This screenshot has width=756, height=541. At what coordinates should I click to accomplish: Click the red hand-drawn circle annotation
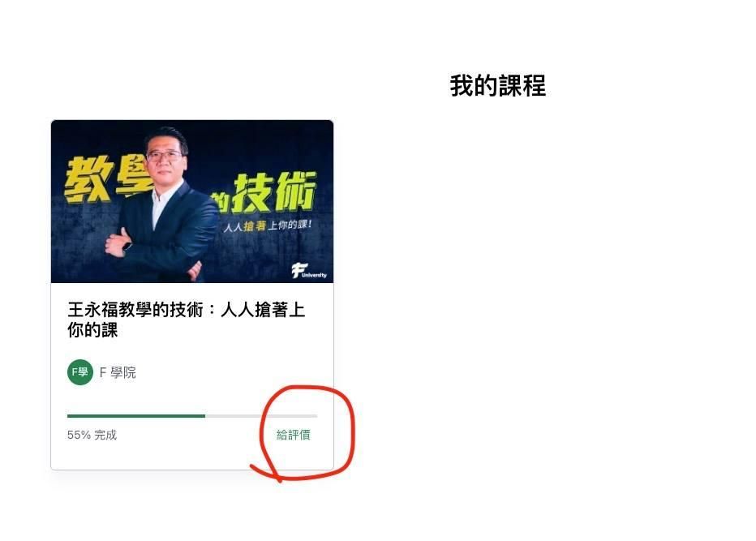tap(303, 432)
